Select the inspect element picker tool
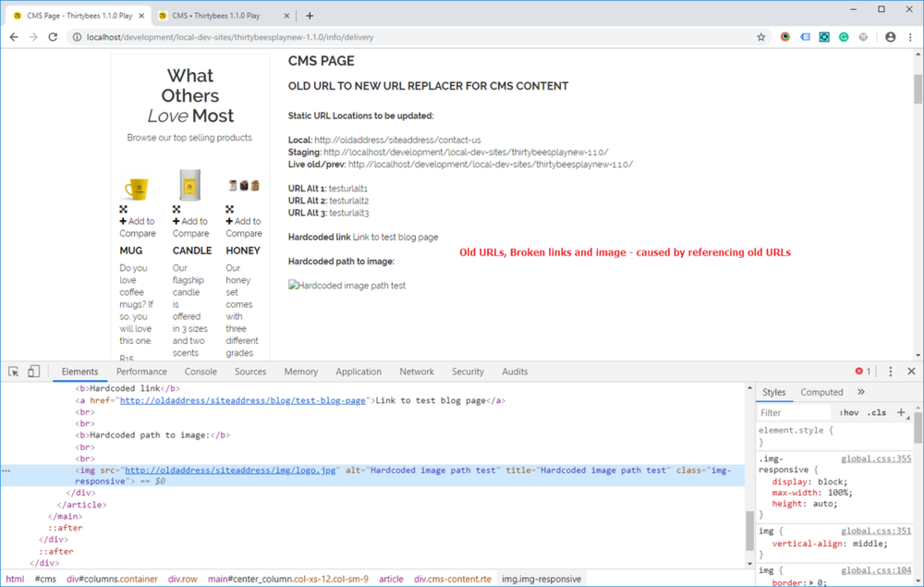This screenshot has width=924, height=587. point(13,371)
